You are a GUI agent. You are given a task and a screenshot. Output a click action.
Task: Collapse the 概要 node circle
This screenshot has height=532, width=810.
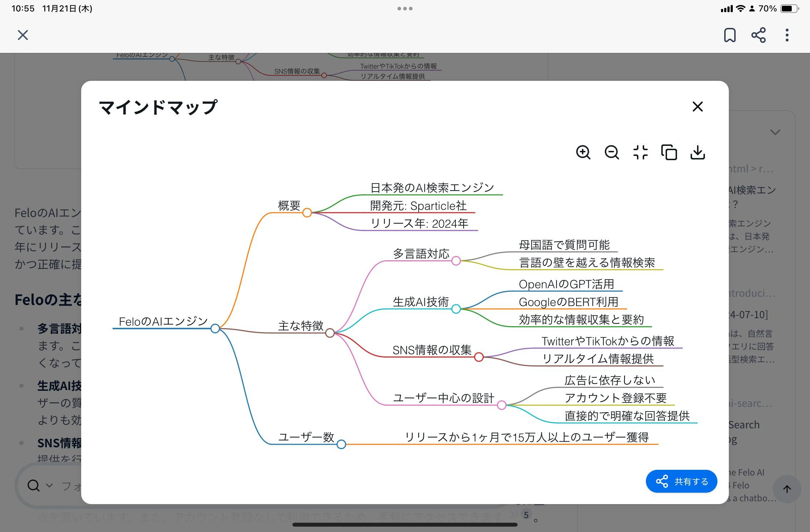click(307, 213)
